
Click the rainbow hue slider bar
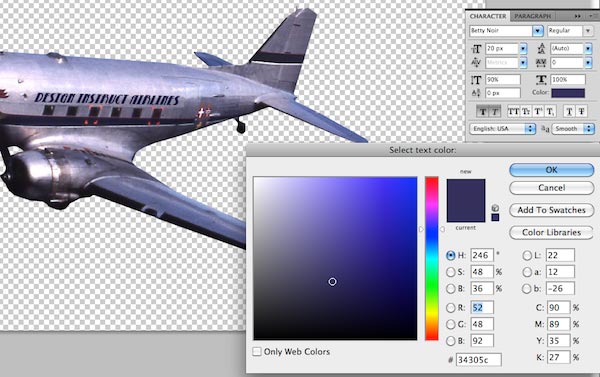point(432,258)
